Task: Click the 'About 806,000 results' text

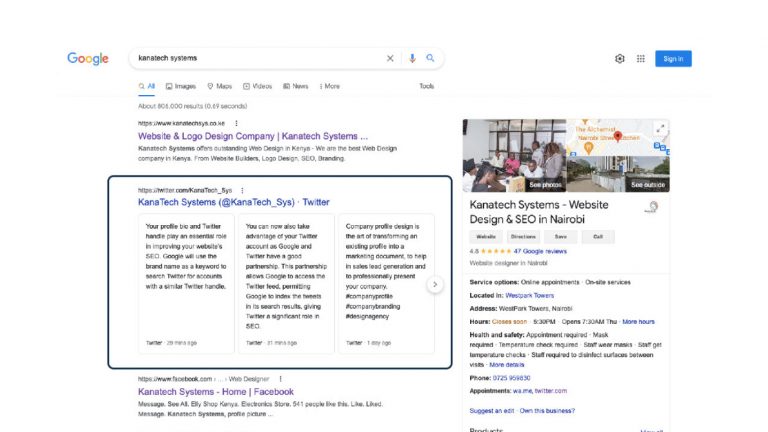Action: coord(192,106)
